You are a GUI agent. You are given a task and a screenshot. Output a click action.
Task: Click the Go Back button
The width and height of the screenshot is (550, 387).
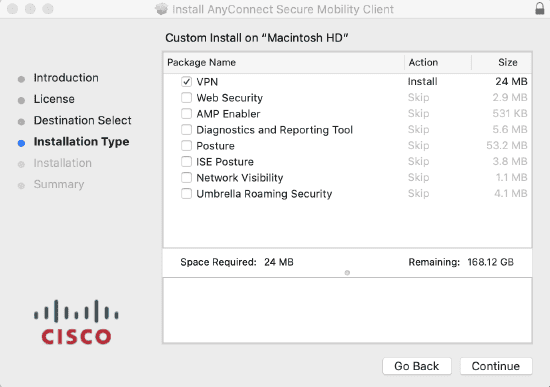pyautogui.click(x=417, y=366)
